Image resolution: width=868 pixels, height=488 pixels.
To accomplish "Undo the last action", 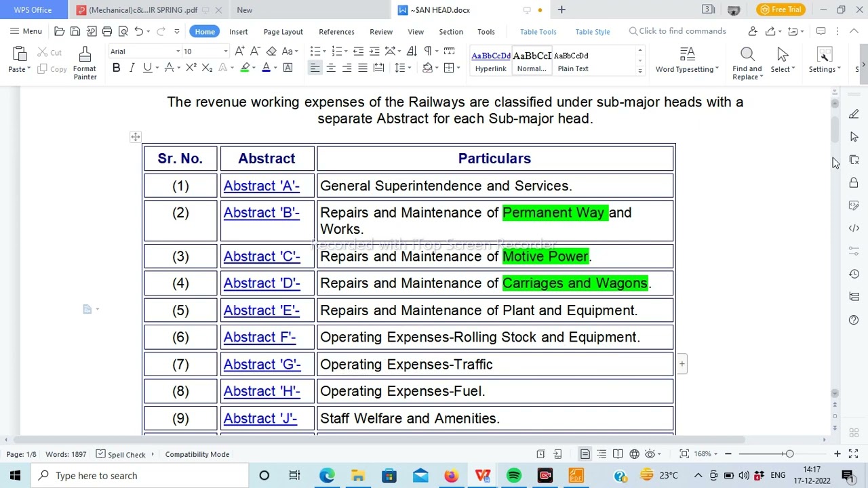I will click(x=138, y=31).
